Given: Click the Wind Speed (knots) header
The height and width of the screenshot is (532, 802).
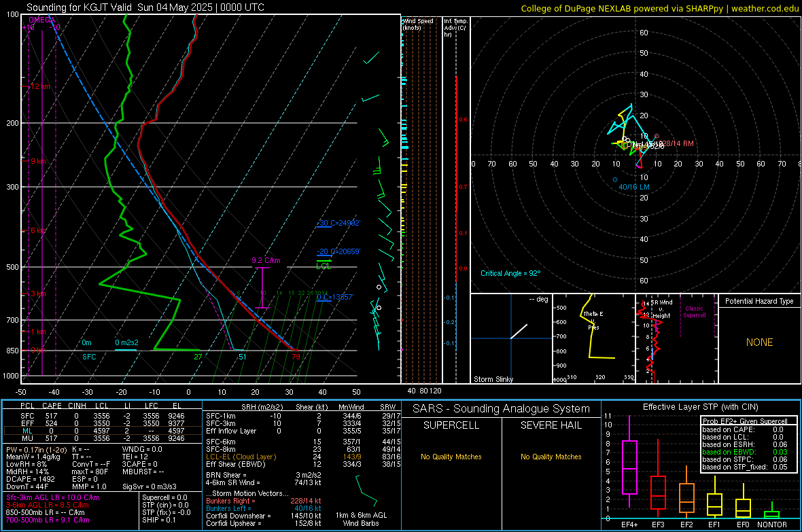Looking at the screenshot, I should click(418, 24).
